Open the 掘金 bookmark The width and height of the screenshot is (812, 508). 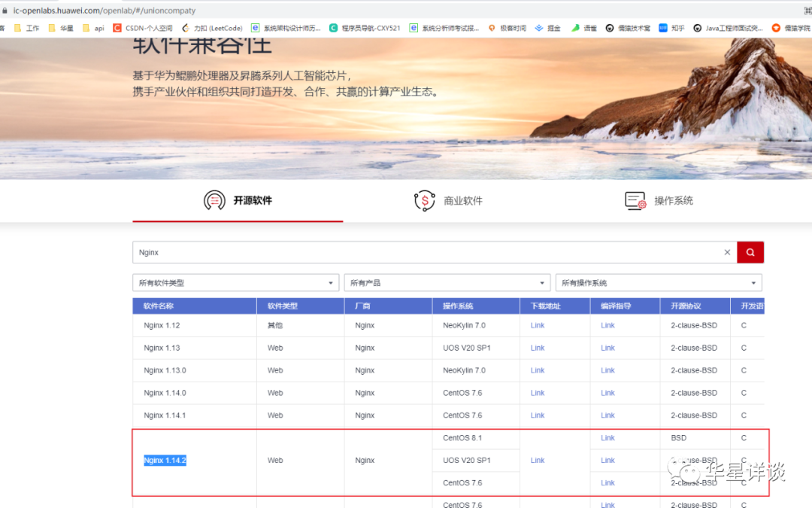pos(548,28)
